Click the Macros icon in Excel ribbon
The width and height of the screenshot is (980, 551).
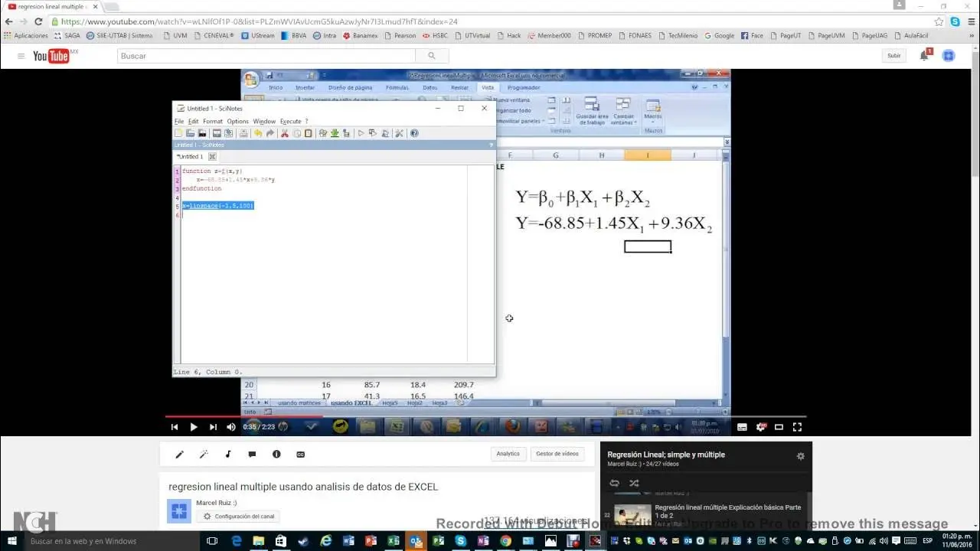(x=653, y=111)
